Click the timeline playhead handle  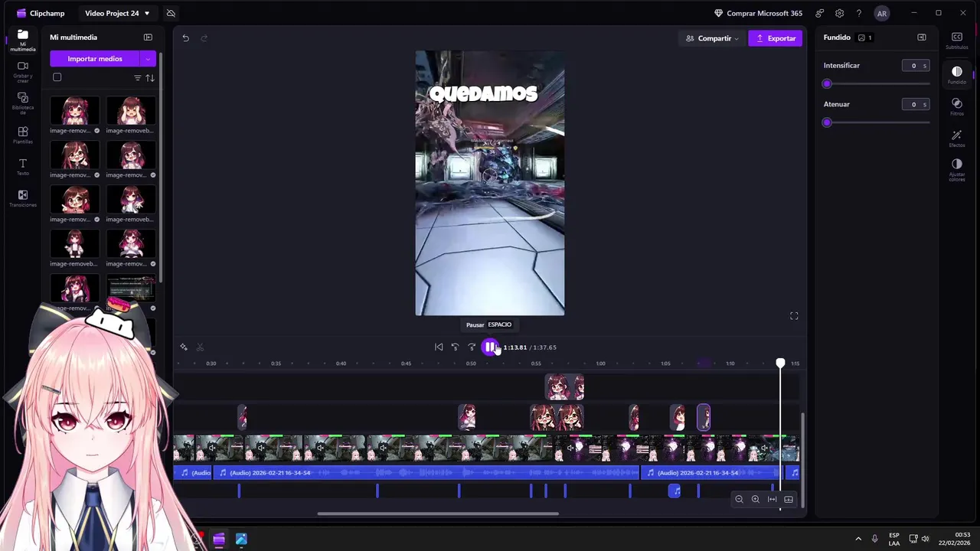tap(780, 363)
